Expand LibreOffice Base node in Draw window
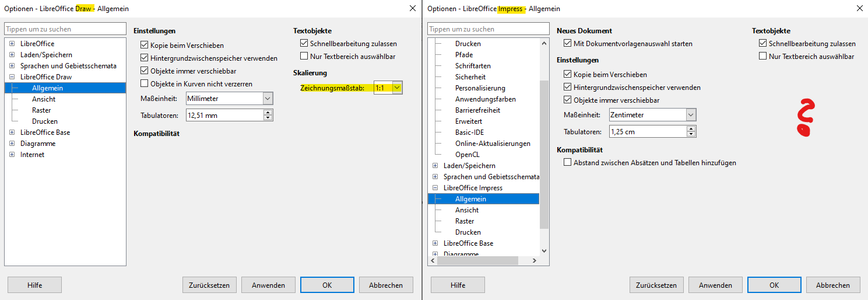Image resolution: width=868 pixels, height=300 pixels. click(x=12, y=132)
